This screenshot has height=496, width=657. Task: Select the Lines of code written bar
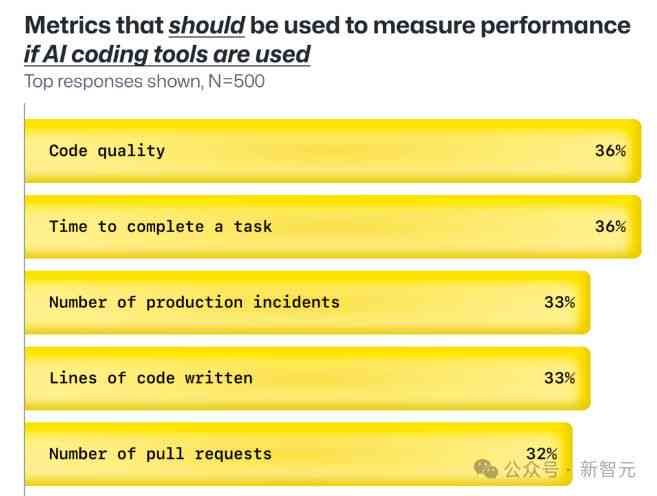coord(308,378)
